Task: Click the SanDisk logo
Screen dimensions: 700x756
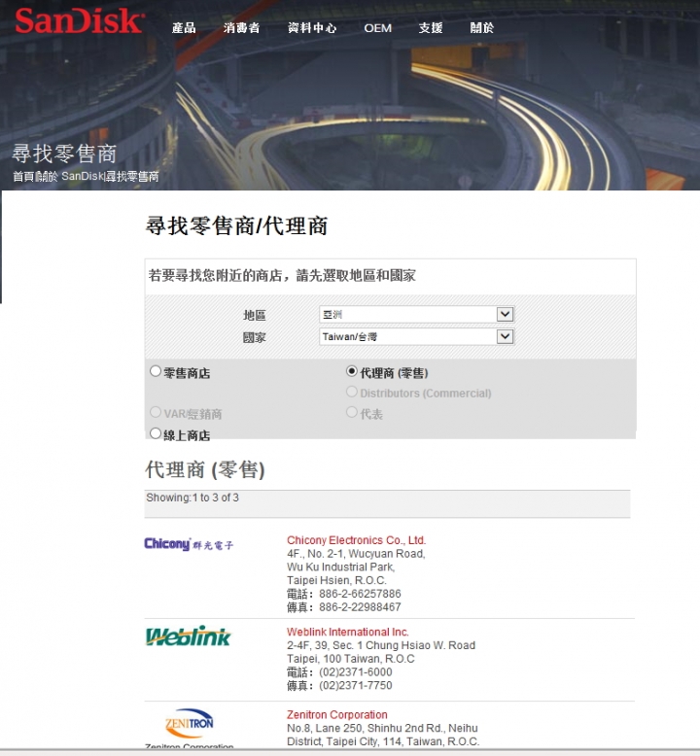Action: coord(80,21)
